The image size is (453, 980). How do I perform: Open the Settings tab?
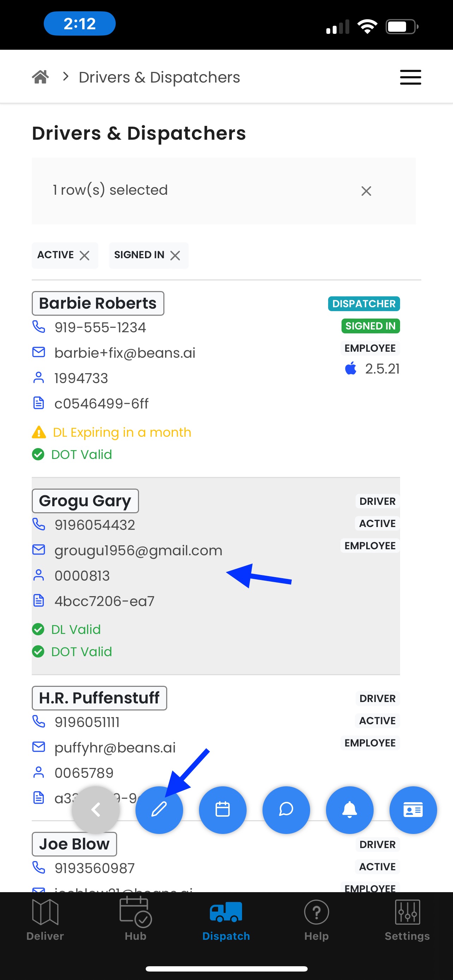click(407, 918)
